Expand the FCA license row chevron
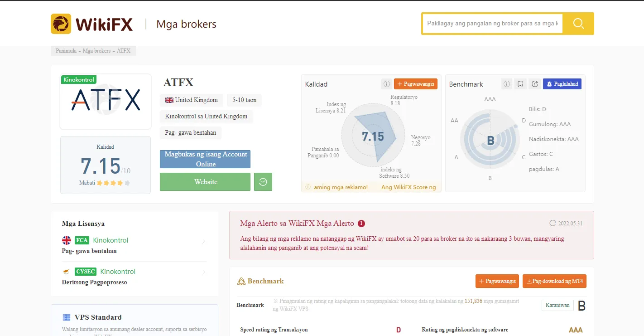The image size is (644, 336). 203,241
